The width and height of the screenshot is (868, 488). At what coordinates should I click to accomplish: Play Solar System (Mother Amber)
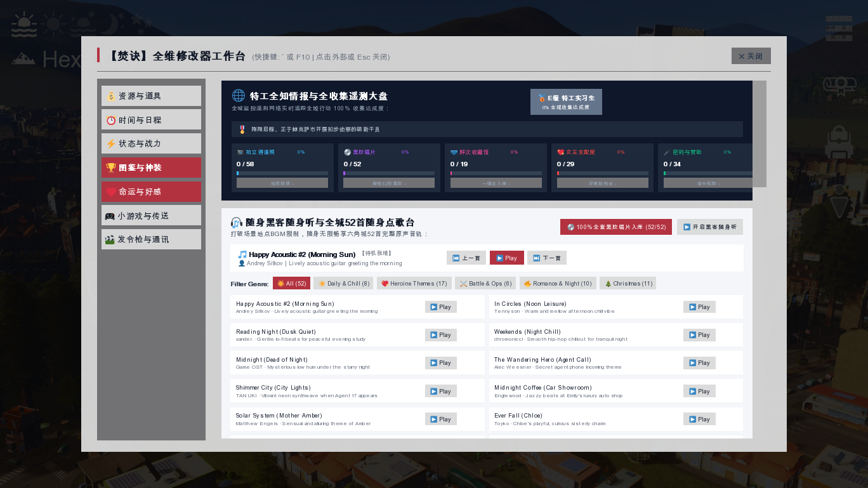click(x=441, y=419)
